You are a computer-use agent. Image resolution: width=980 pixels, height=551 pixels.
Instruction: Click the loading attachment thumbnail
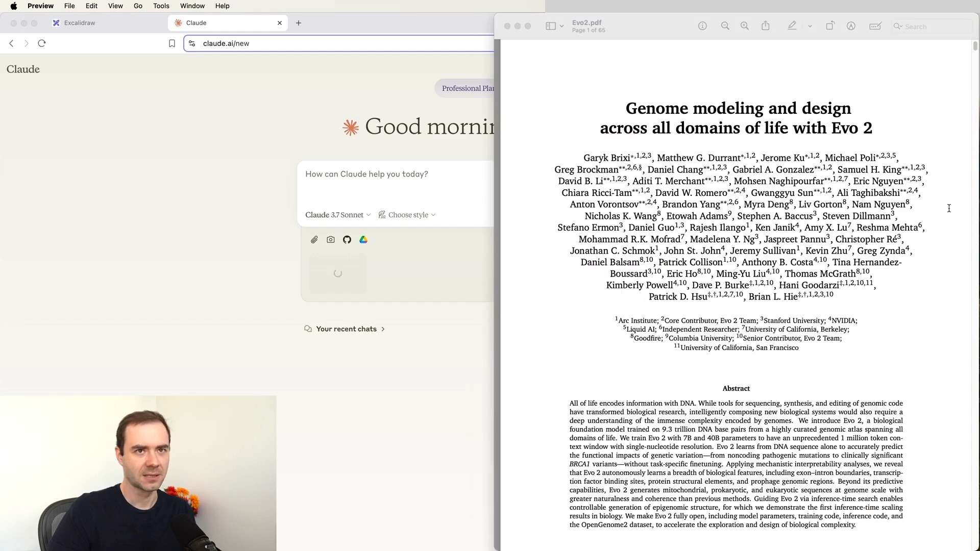(337, 273)
